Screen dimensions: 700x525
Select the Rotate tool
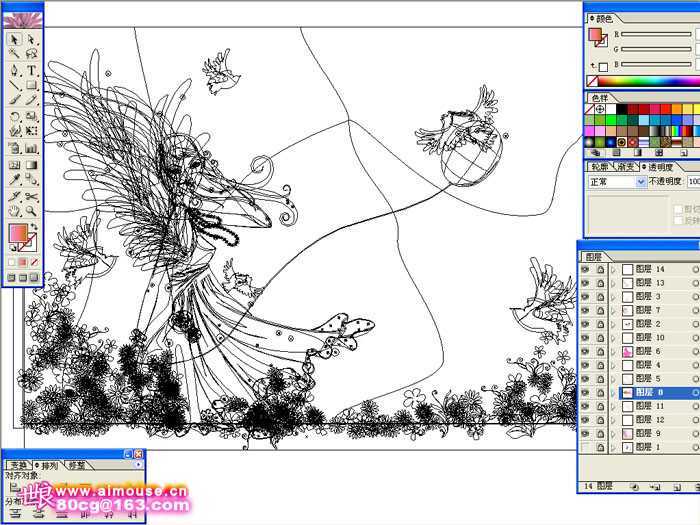click(14, 117)
